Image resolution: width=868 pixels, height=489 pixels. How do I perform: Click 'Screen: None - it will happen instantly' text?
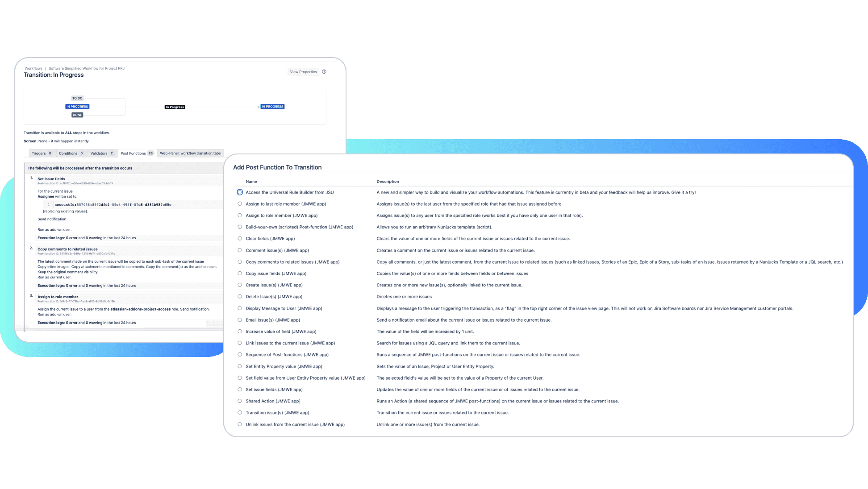click(x=56, y=141)
